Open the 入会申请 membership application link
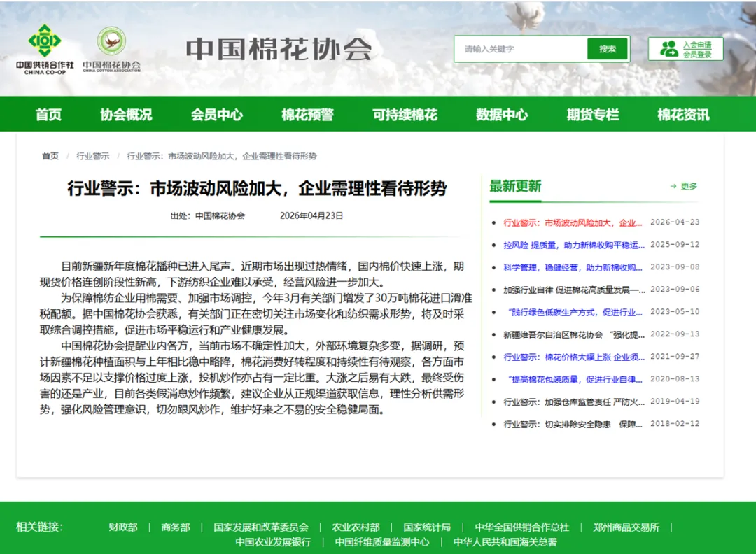Image resolution: width=756 pixels, height=554 pixels. [x=697, y=44]
